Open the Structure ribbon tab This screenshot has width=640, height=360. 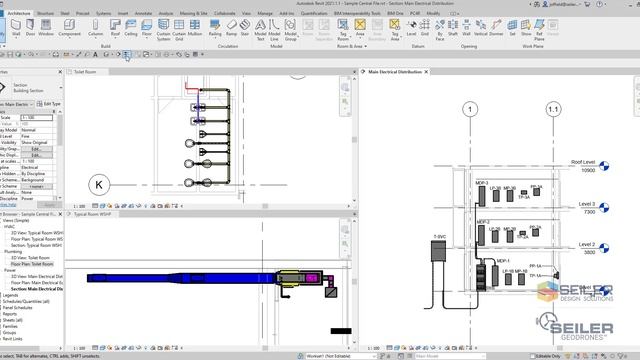45,13
